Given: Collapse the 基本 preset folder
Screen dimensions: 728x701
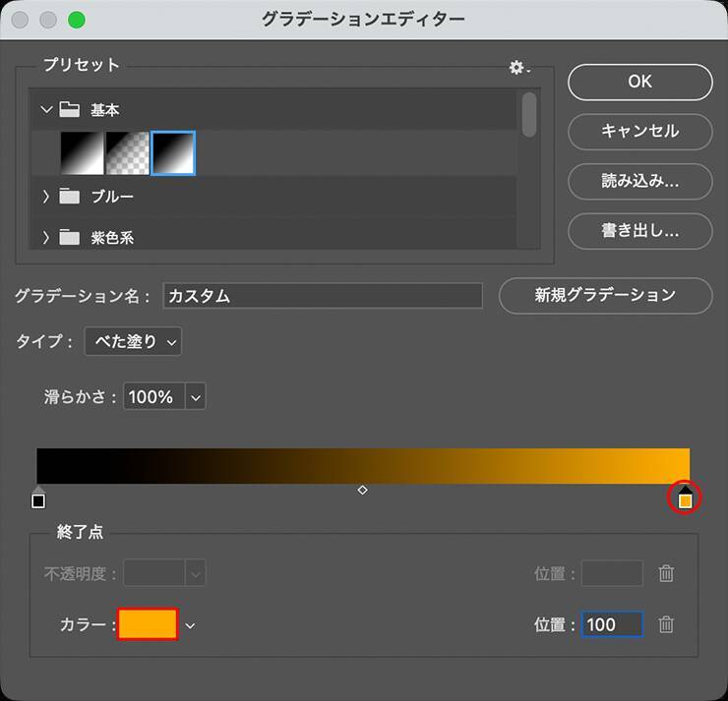Looking at the screenshot, I should (46, 110).
